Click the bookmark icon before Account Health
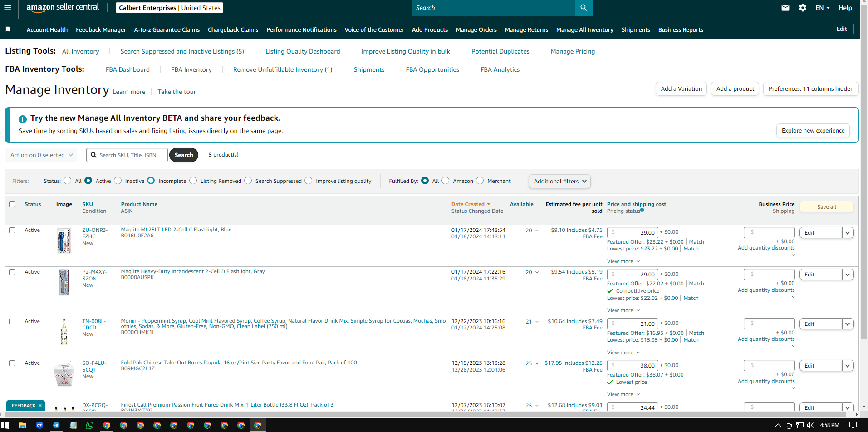The height and width of the screenshot is (432, 868). click(x=8, y=29)
